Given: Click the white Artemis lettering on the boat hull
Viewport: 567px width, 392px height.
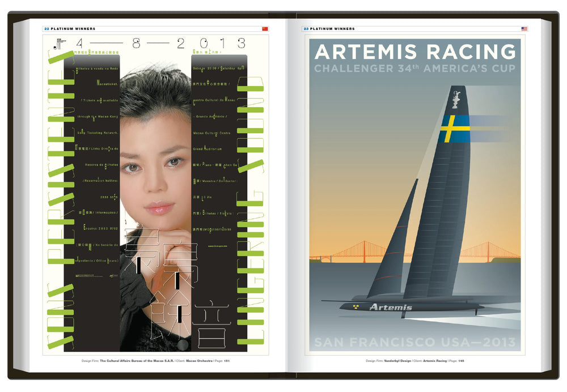Looking at the screenshot, I should point(390,307).
